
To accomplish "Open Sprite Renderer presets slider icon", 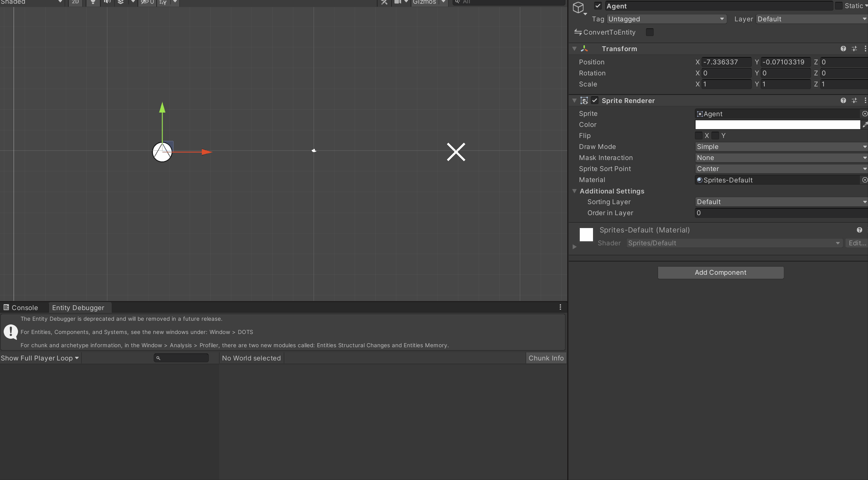I will tap(854, 100).
